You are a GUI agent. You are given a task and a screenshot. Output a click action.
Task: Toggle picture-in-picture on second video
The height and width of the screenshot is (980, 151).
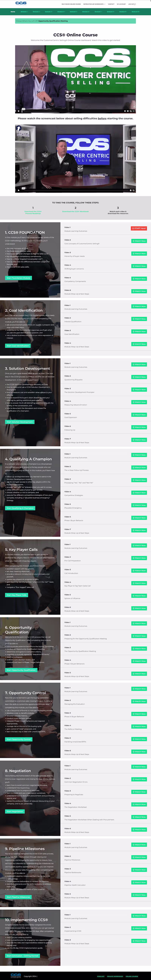point(133,190)
